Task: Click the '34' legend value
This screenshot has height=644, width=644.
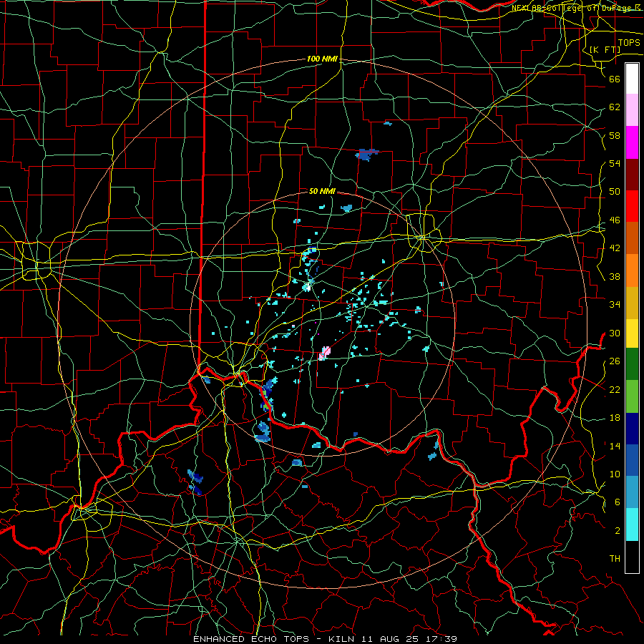Action: pyautogui.click(x=615, y=305)
